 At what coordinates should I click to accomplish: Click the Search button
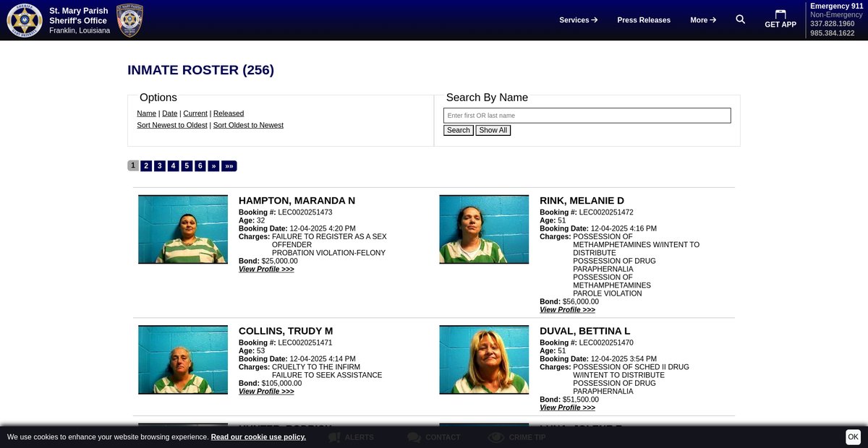(459, 130)
